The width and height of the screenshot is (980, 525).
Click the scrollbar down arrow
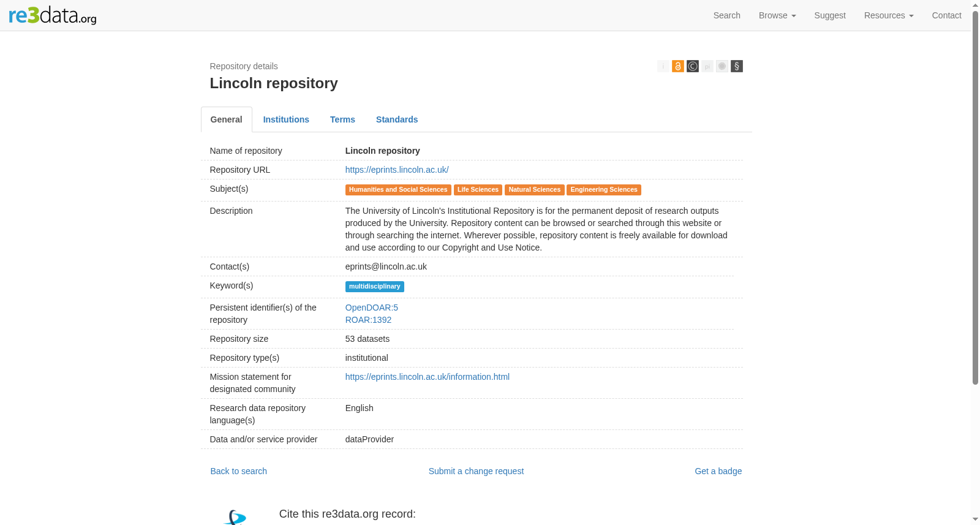(975, 519)
